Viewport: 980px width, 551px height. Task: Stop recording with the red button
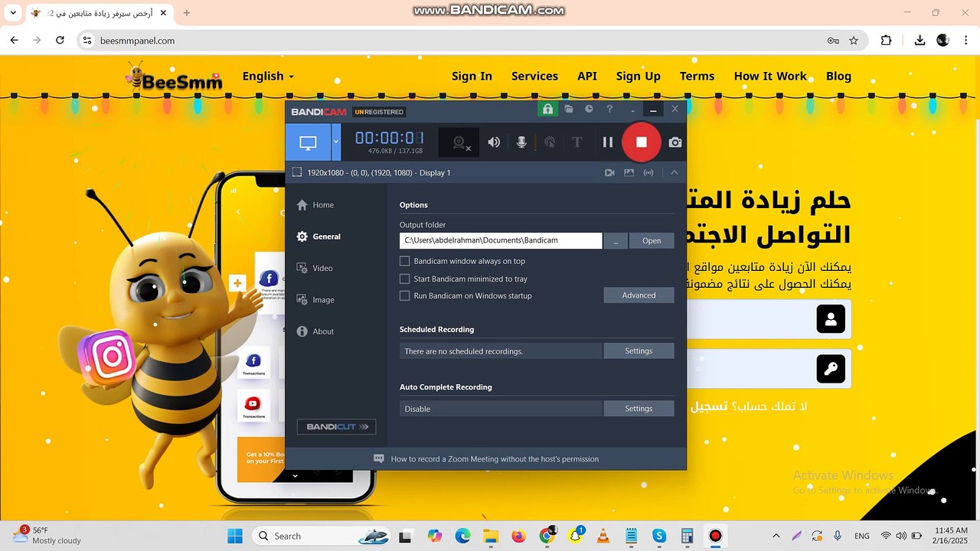642,142
